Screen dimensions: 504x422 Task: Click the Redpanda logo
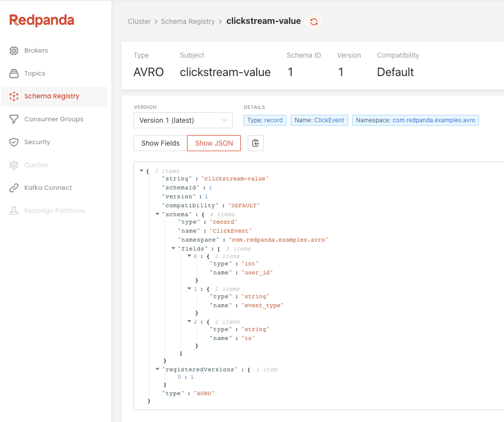[42, 20]
